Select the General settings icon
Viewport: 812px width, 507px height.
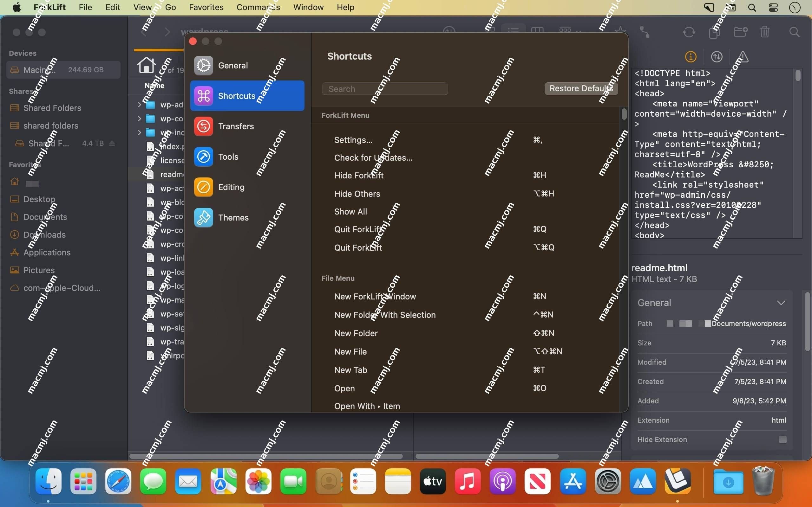203,65
